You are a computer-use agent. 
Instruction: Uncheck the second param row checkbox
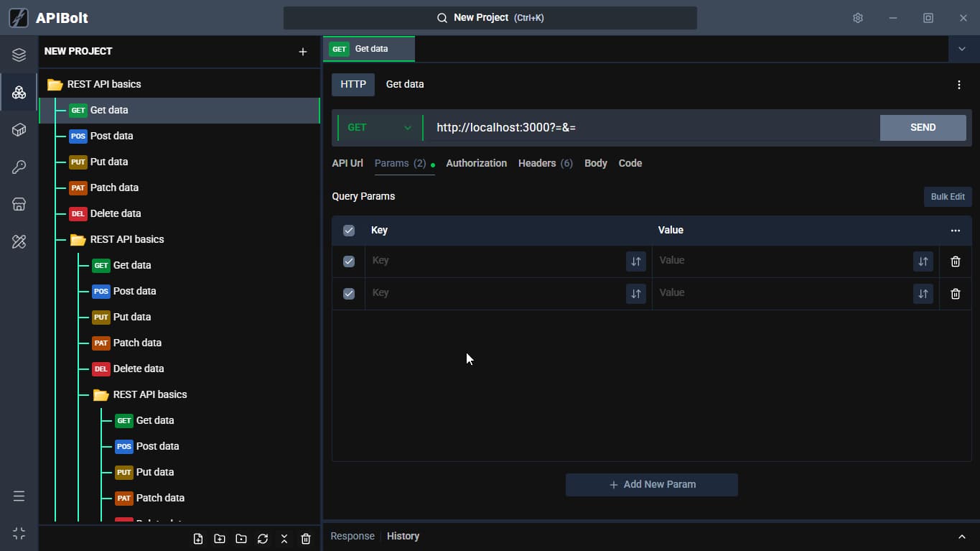tap(349, 294)
